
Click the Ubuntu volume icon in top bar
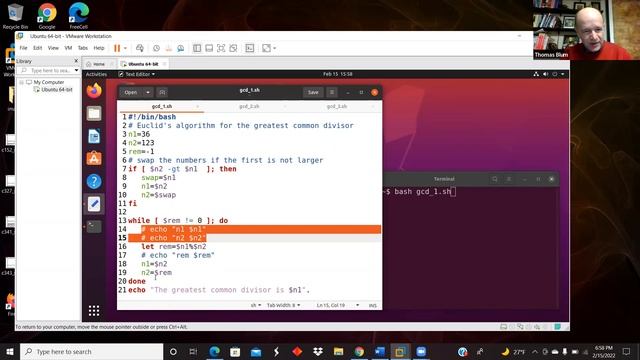(545, 74)
